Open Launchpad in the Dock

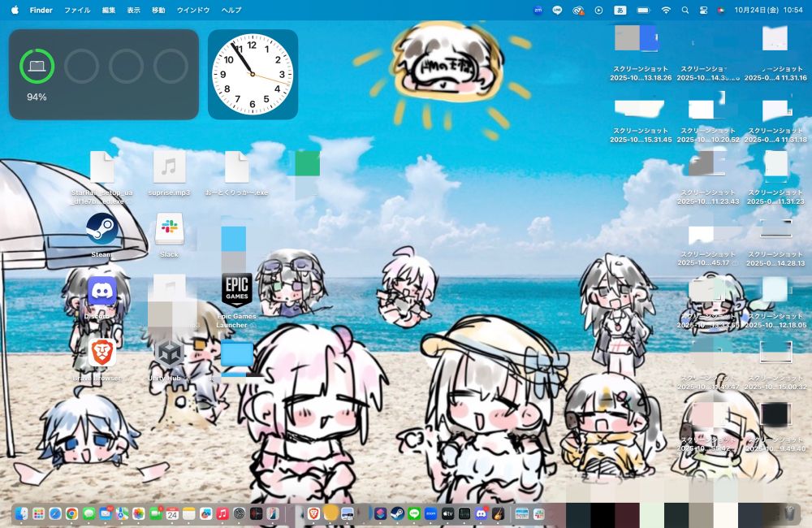pyautogui.click(x=38, y=513)
